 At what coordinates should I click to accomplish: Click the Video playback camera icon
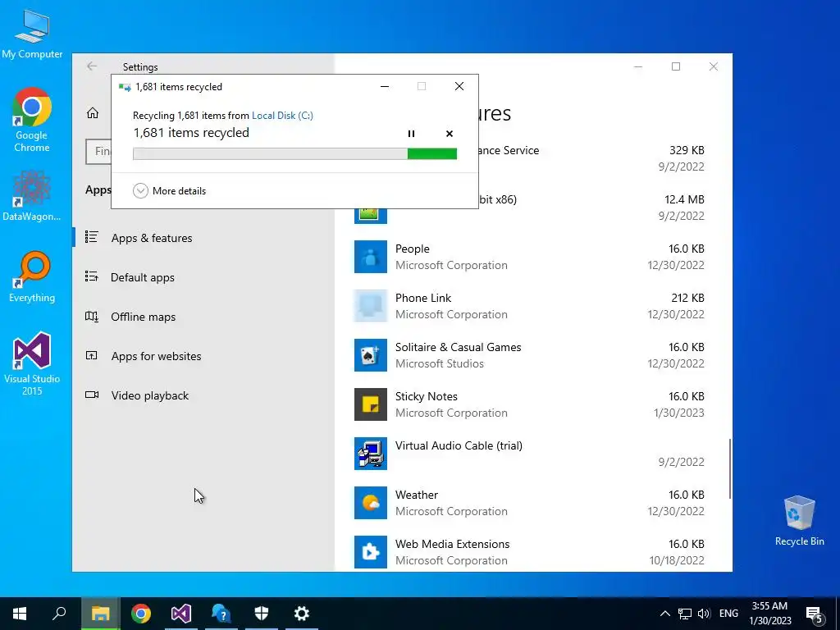pos(92,395)
